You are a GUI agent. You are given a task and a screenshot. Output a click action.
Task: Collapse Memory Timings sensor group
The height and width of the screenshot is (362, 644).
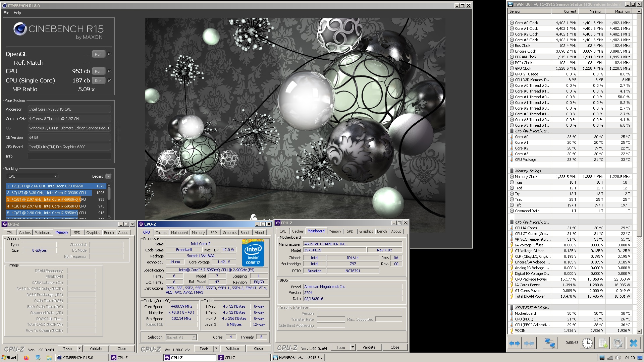512,171
